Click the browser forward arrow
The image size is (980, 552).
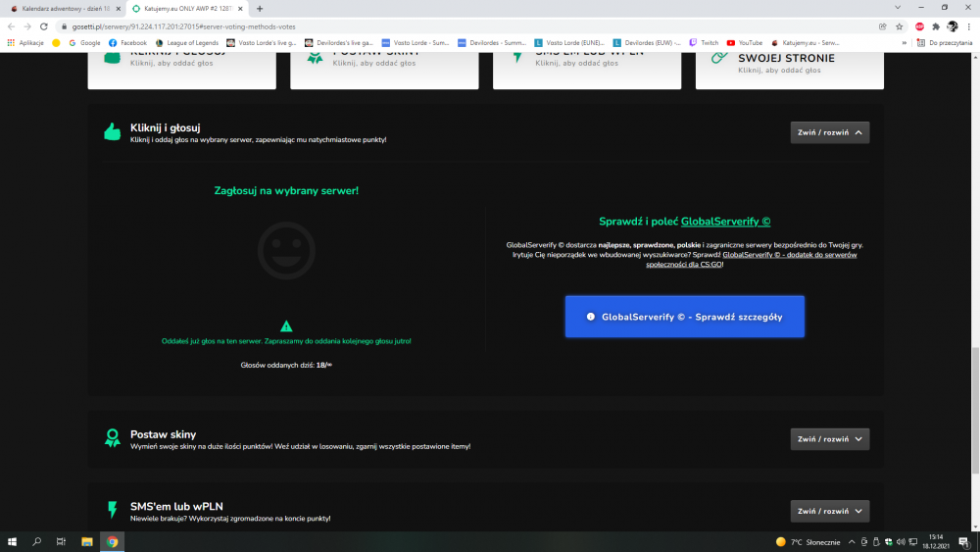pyautogui.click(x=27, y=26)
